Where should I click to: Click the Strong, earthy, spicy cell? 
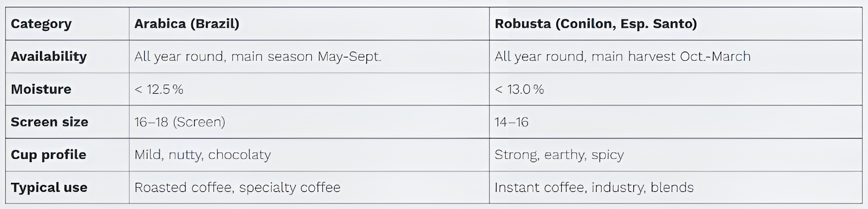(x=559, y=155)
